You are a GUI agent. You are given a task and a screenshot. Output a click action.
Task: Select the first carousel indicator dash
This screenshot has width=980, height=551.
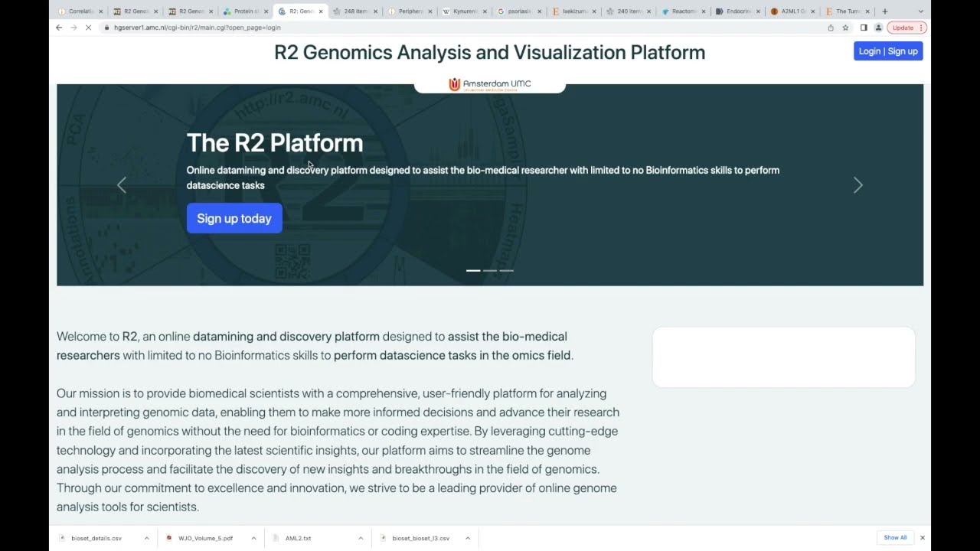(x=473, y=270)
